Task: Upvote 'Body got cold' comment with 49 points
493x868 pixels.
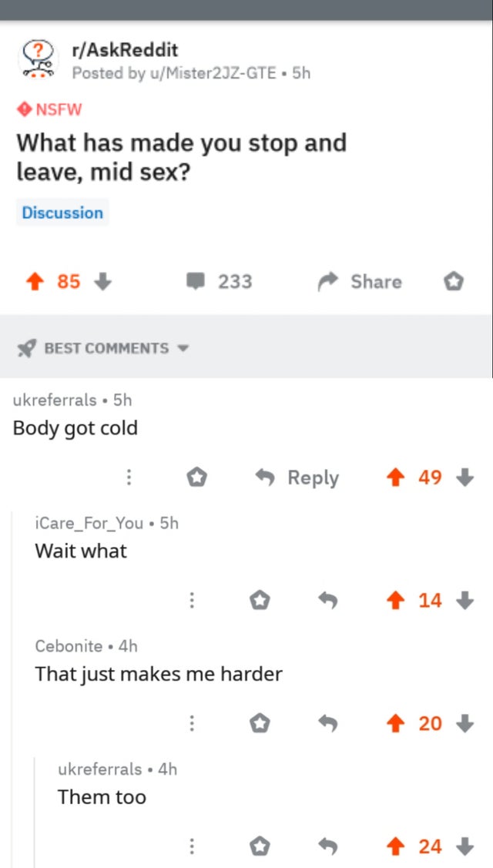Action: (394, 478)
